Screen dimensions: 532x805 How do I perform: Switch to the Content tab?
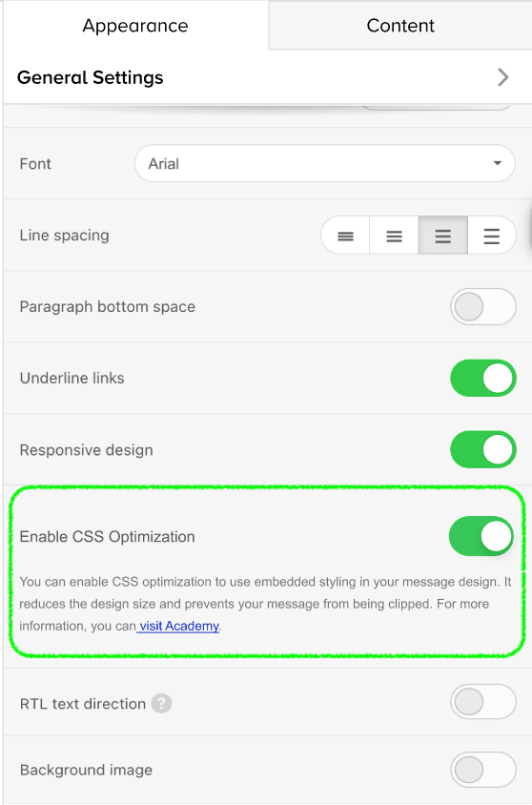(400, 25)
